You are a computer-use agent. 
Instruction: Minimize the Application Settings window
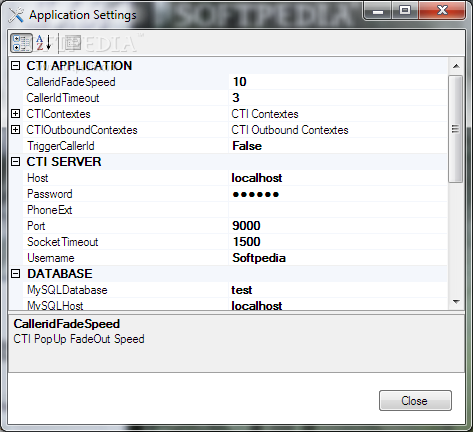377,11
